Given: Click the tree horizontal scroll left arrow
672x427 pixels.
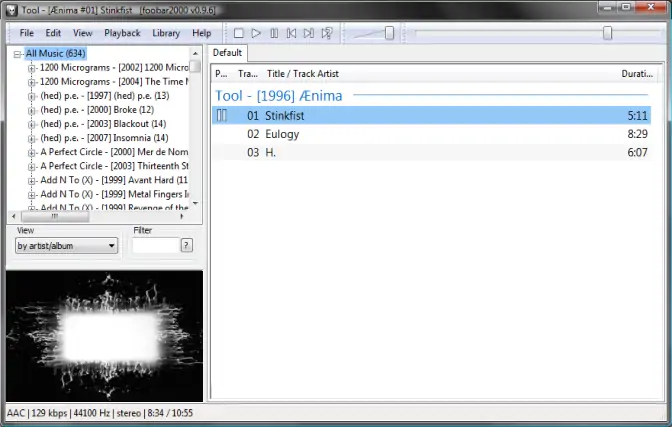Looking at the screenshot, I should point(14,216).
